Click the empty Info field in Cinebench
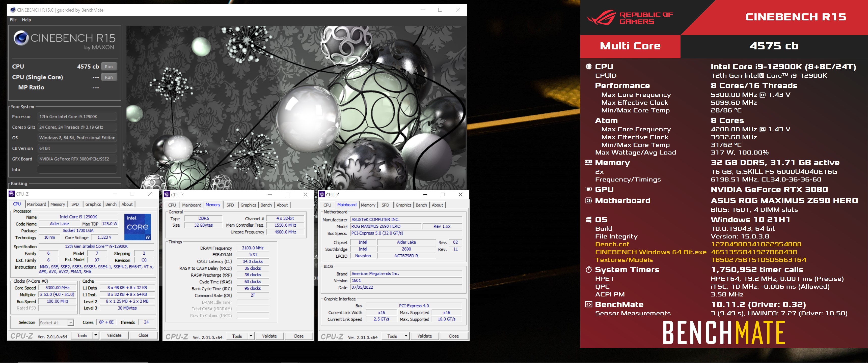 (77, 169)
